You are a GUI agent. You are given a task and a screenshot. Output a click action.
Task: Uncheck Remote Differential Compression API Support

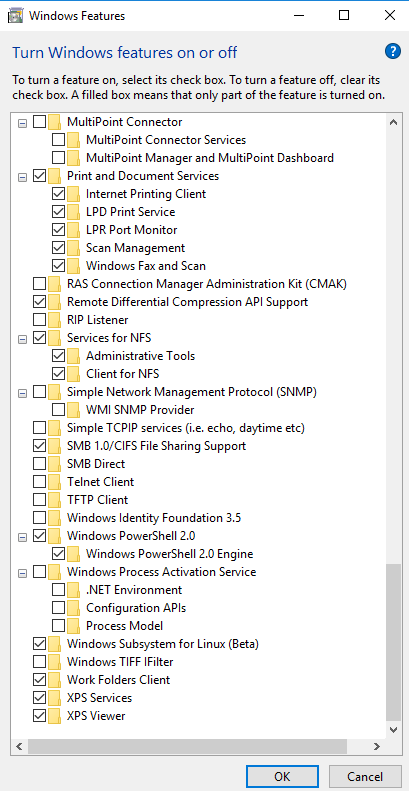(x=39, y=302)
